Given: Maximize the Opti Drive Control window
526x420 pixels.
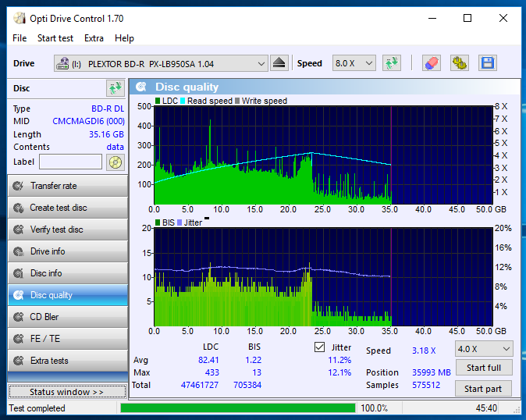Looking at the screenshot, I should click(467, 18).
